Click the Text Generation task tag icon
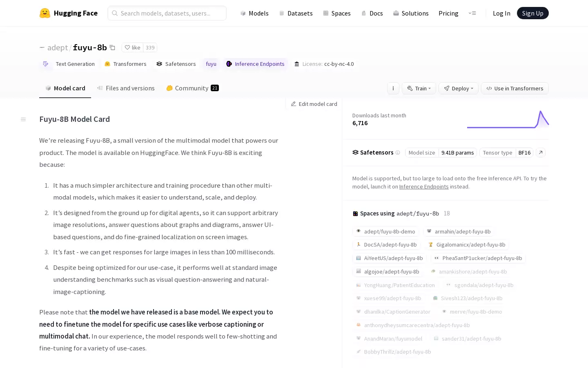 [x=46, y=64]
